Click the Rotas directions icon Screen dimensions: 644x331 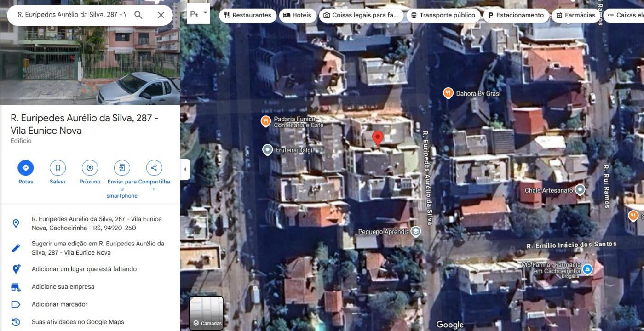[x=26, y=168]
